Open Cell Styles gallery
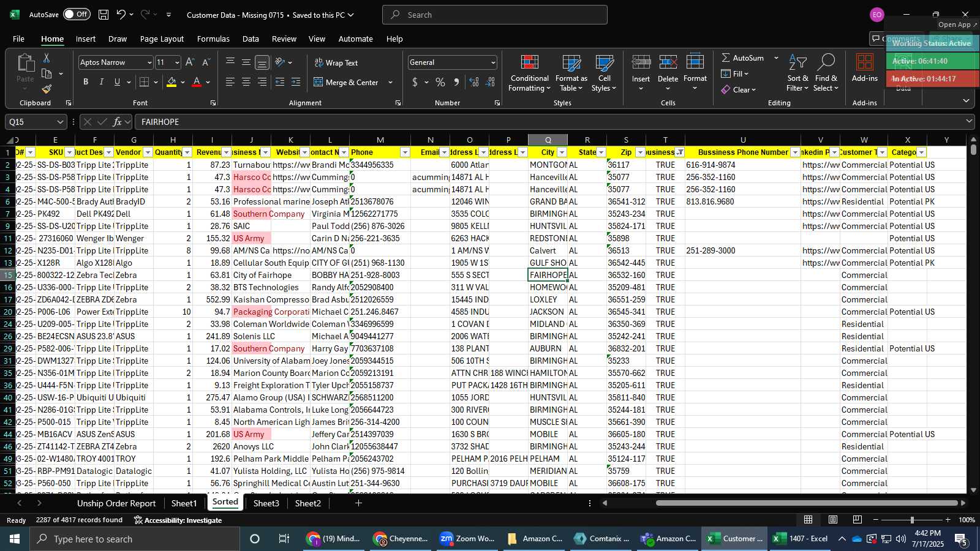Image resolution: width=980 pixels, height=551 pixels. point(605,73)
